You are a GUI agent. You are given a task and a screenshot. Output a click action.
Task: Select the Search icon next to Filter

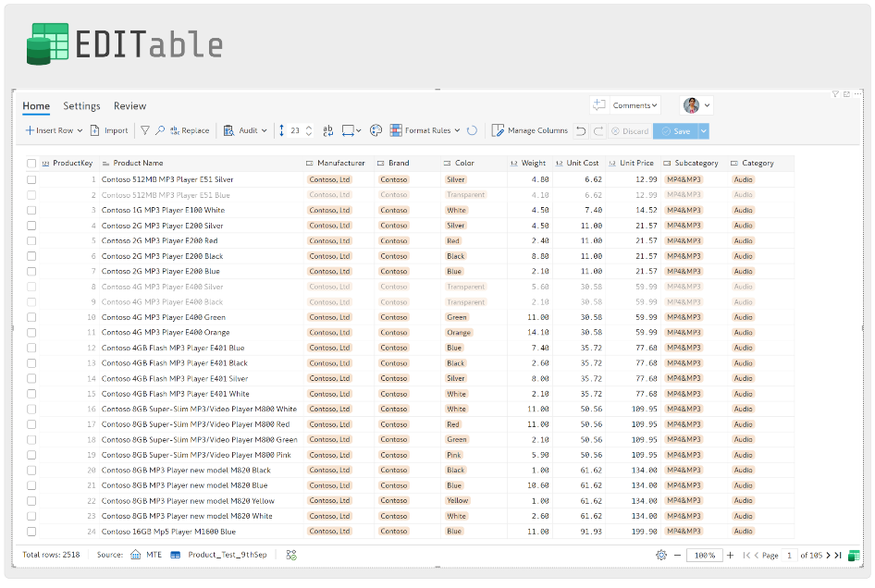pos(160,130)
